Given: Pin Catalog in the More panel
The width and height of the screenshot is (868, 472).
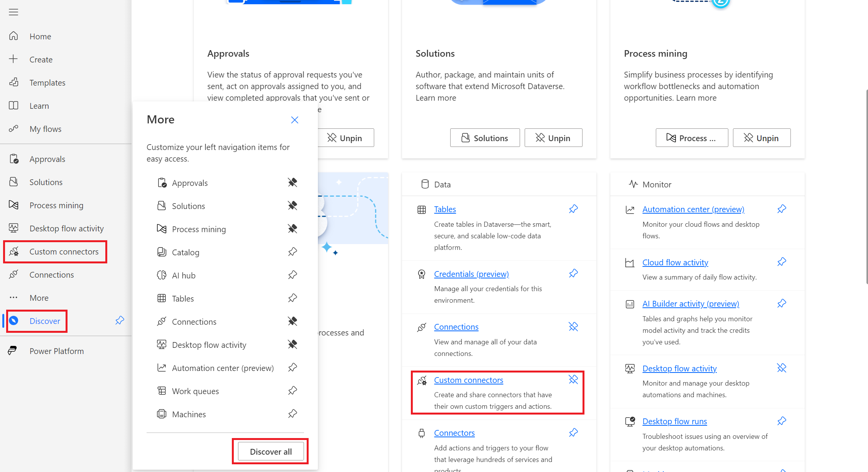Looking at the screenshot, I should pos(292,252).
